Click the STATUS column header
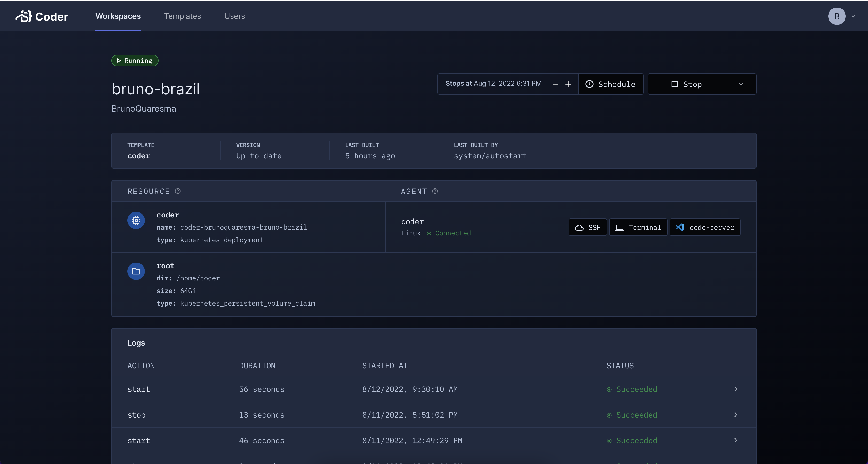Image resolution: width=868 pixels, height=464 pixels. pyautogui.click(x=620, y=366)
